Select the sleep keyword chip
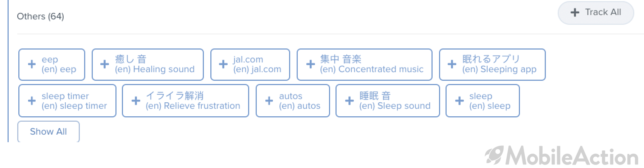Image resolution: width=644 pixels, height=168 pixels. 483,101
